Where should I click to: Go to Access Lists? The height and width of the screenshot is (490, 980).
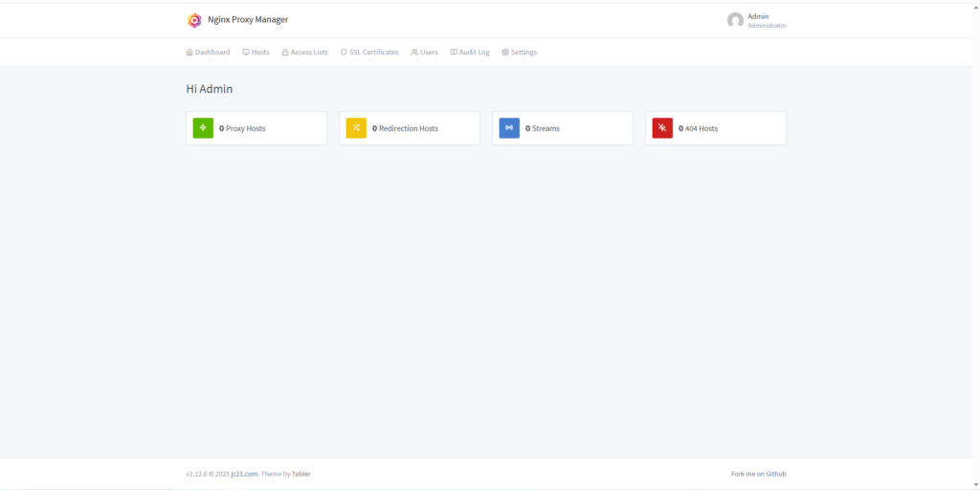pyautogui.click(x=305, y=53)
